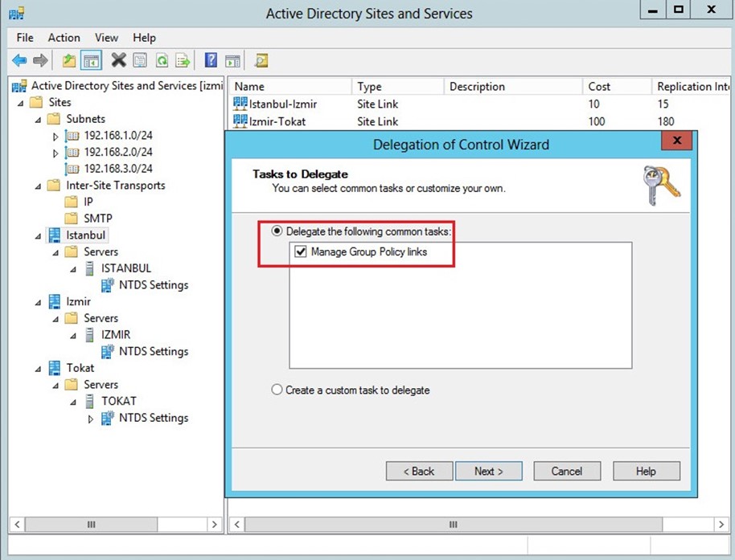Expand the 192.168.2.0/24 subnet node
This screenshot has height=560, width=735.
55,153
